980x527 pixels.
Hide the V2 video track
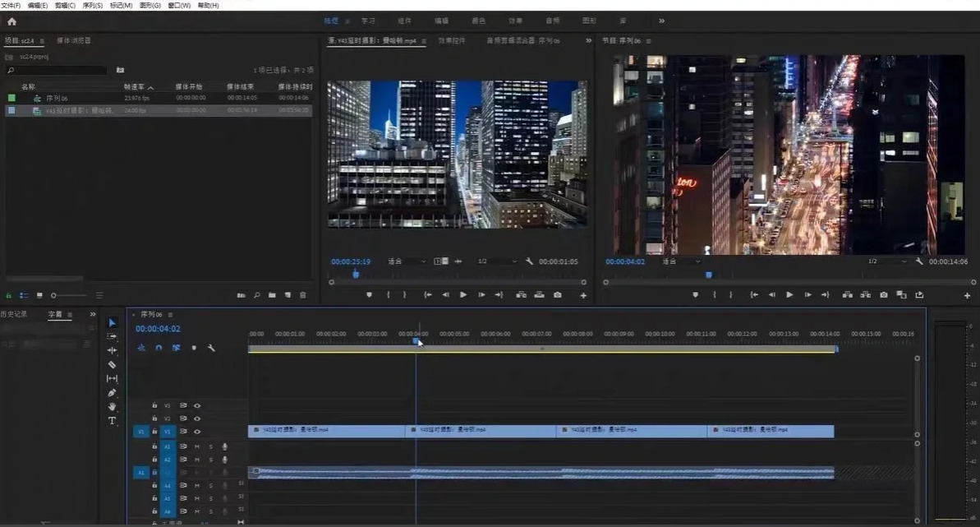point(197,418)
